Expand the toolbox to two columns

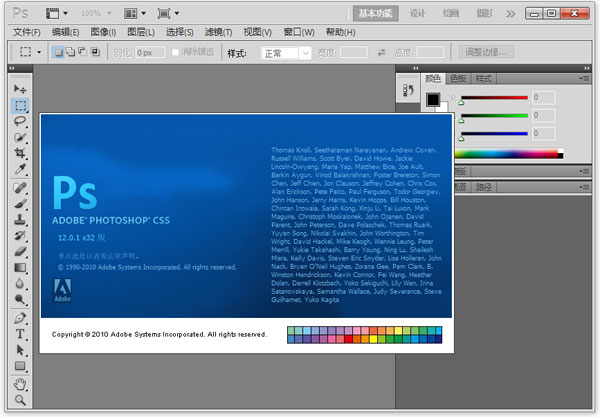pyautogui.click(x=12, y=68)
